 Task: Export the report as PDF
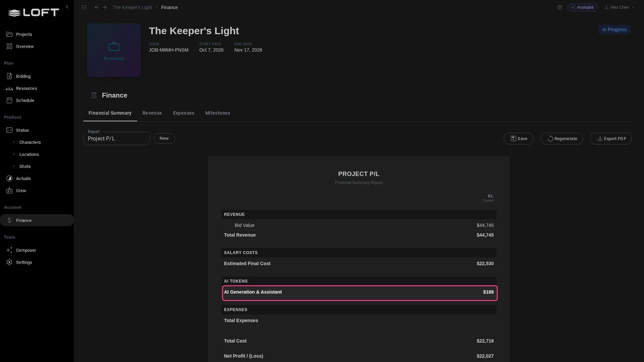tap(611, 138)
